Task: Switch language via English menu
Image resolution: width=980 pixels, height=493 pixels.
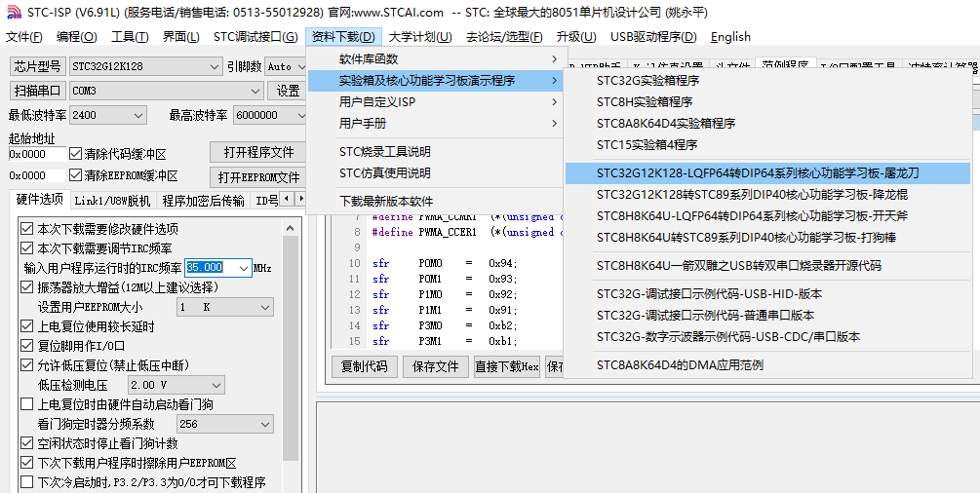Action: click(730, 37)
